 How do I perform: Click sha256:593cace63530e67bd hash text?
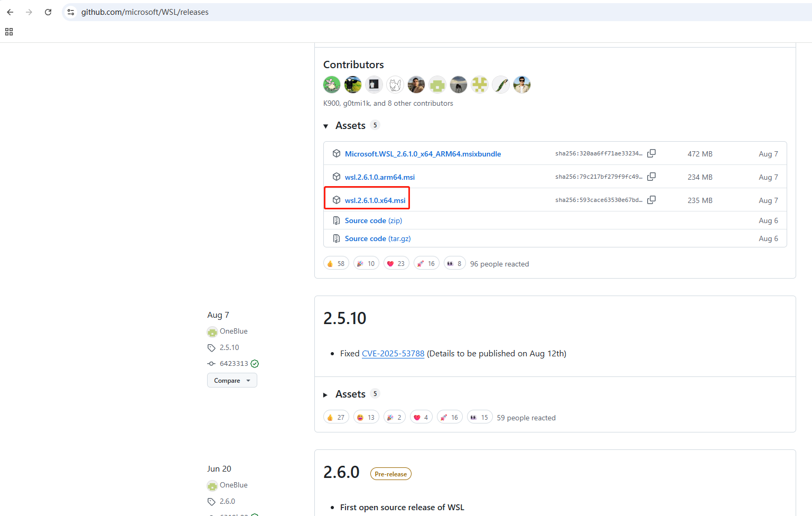point(599,200)
